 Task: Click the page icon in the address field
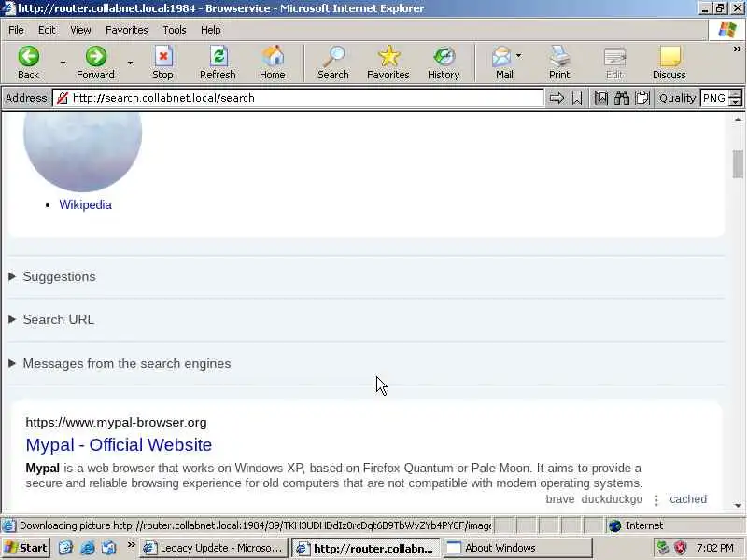pos(63,98)
